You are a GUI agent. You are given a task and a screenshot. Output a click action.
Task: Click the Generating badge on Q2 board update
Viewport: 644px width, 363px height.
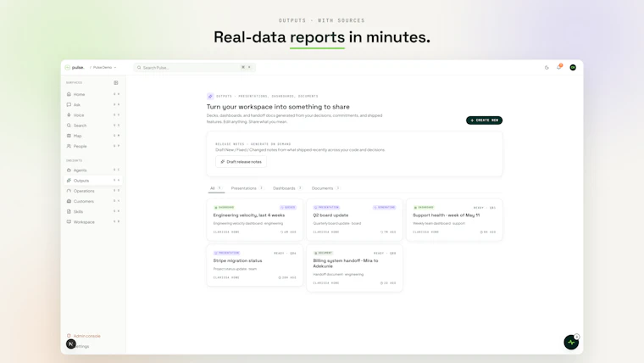coord(385,207)
